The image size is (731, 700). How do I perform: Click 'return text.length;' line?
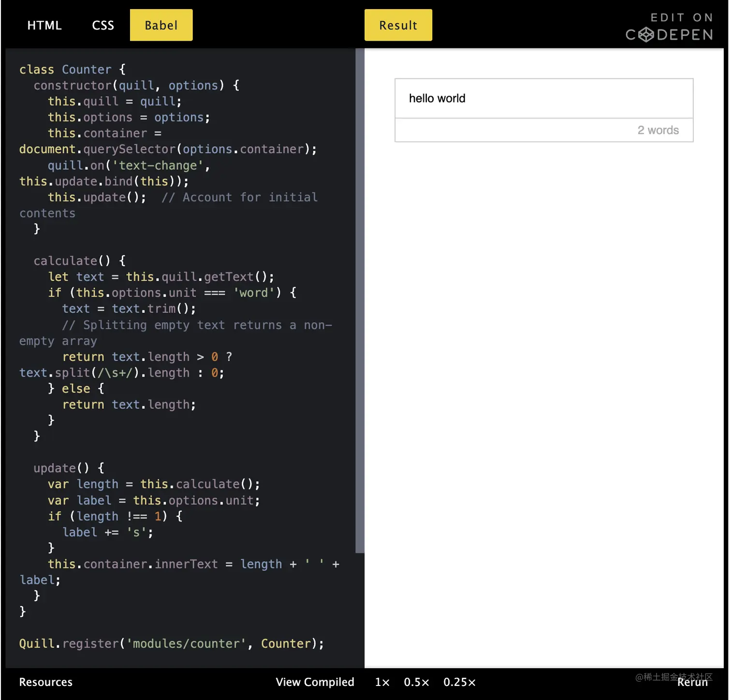(x=129, y=405)
